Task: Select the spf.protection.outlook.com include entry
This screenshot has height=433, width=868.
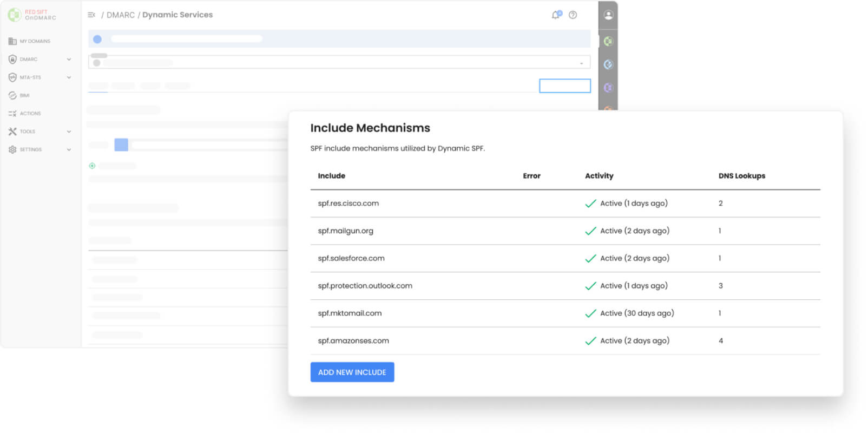Action: 365,286
